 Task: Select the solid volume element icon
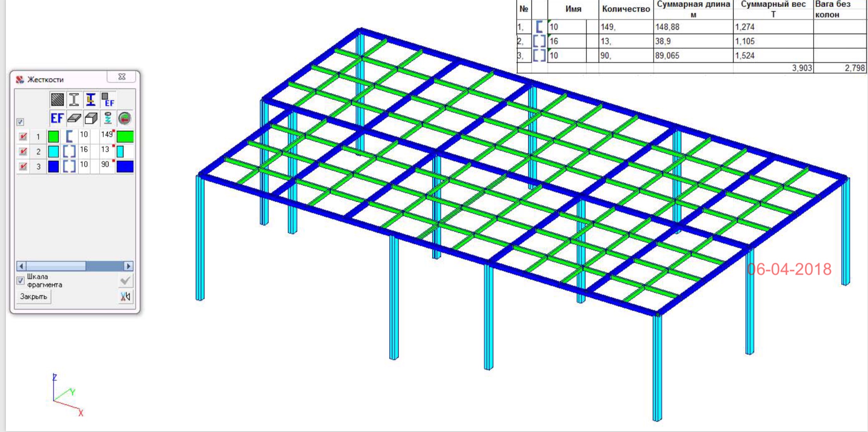91,118
